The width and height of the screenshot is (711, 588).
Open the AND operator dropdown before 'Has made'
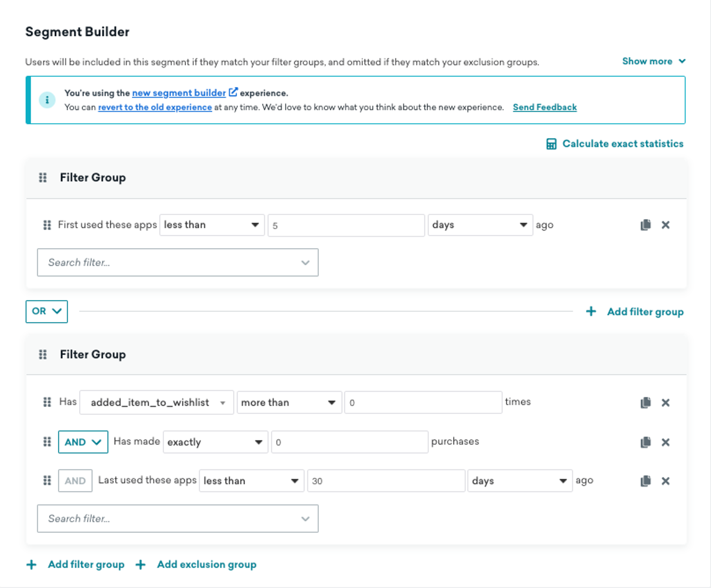83,442
